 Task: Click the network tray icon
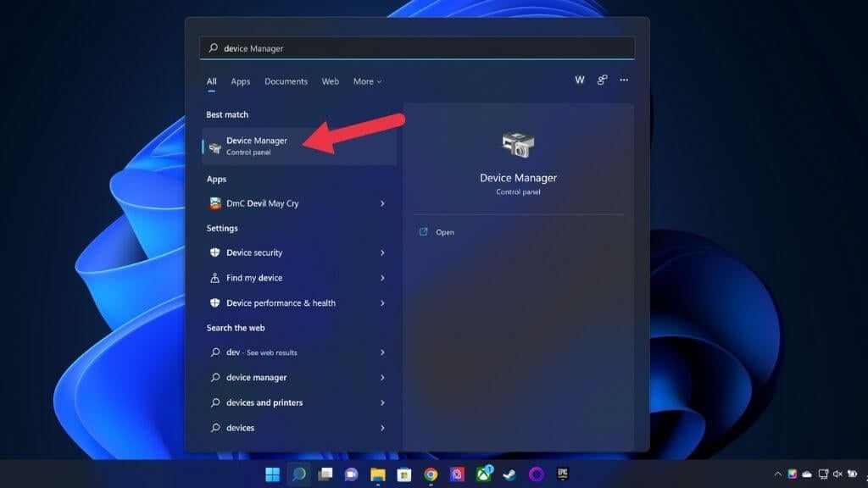[823, 474]
